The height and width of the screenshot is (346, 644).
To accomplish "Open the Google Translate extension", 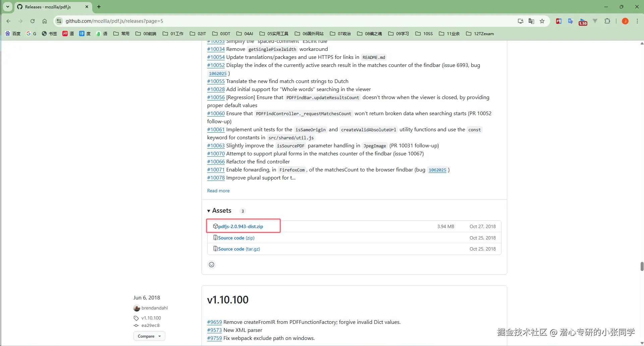I will click(x=571, y=21).
